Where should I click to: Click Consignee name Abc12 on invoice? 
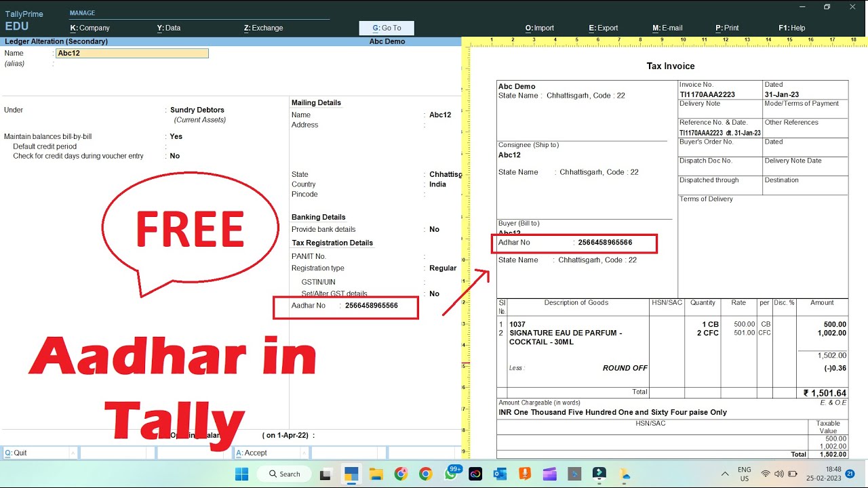pyautogui.click(x=509, y=155)
